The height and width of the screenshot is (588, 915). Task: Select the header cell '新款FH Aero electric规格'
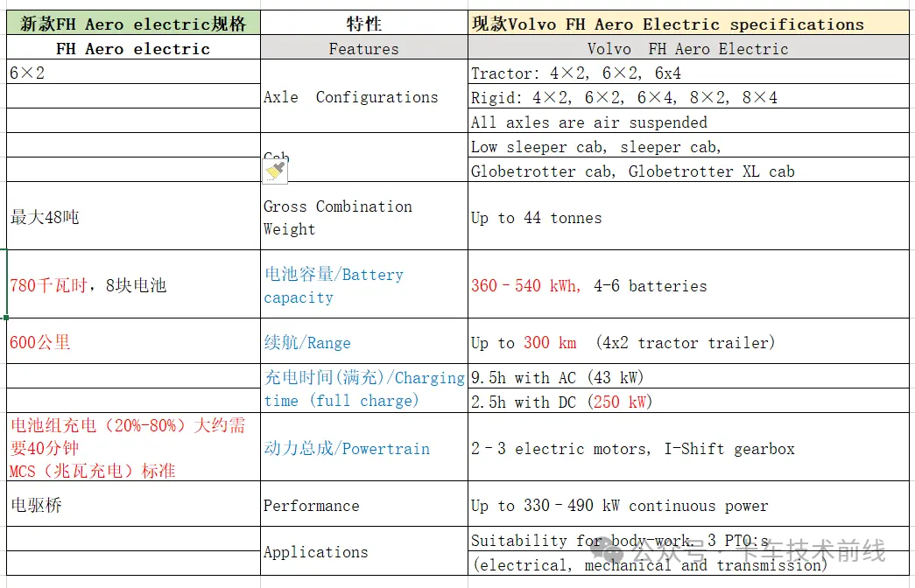(x=133, y=24)
